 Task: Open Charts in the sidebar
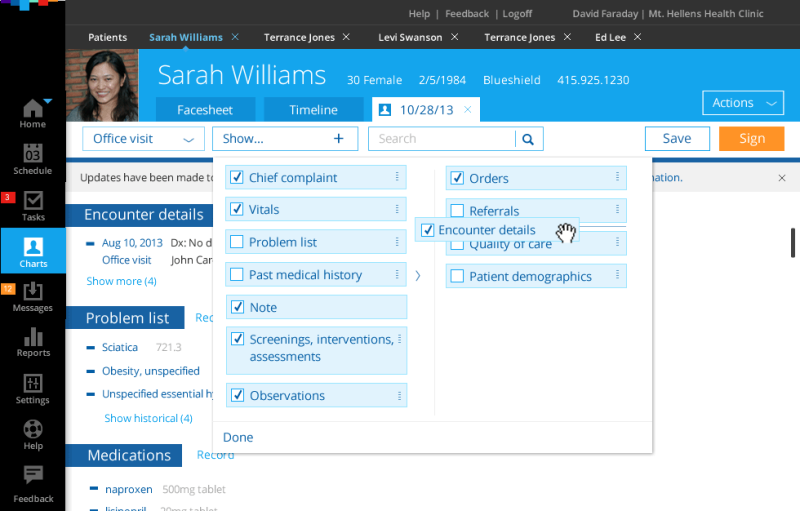point(33,251)
